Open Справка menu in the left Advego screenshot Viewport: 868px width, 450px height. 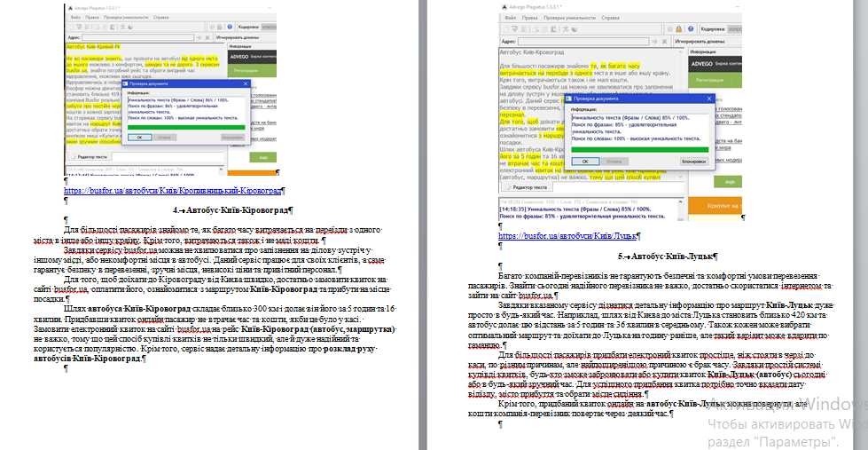coord(161,18)
